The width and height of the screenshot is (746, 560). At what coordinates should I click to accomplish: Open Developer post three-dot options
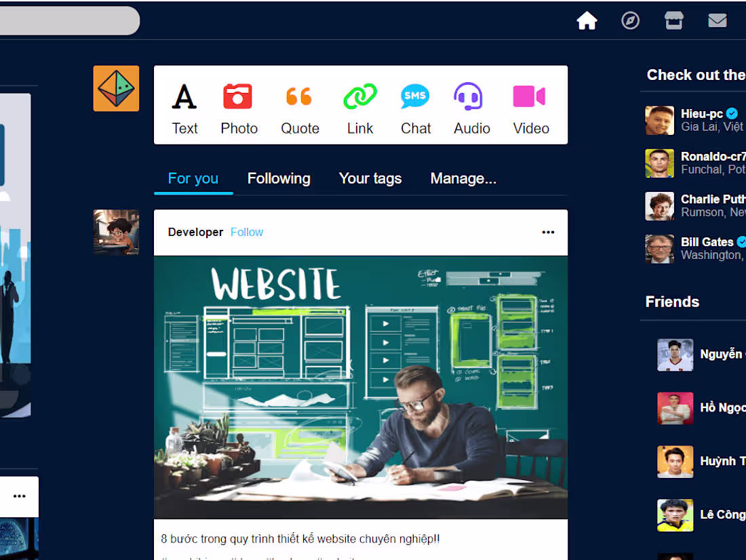click(548, 232)
